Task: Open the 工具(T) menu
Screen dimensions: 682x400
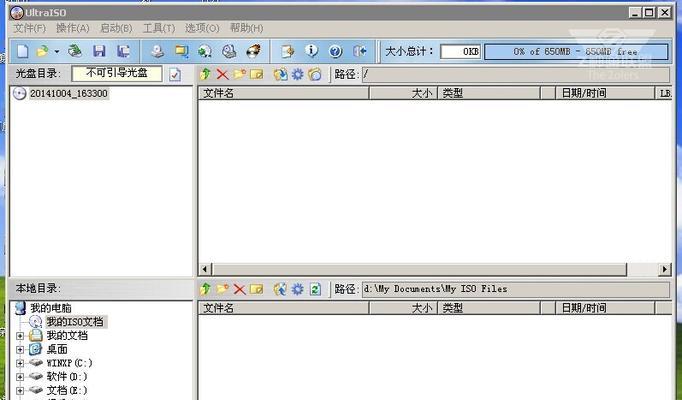Action: tap(159, 28)
